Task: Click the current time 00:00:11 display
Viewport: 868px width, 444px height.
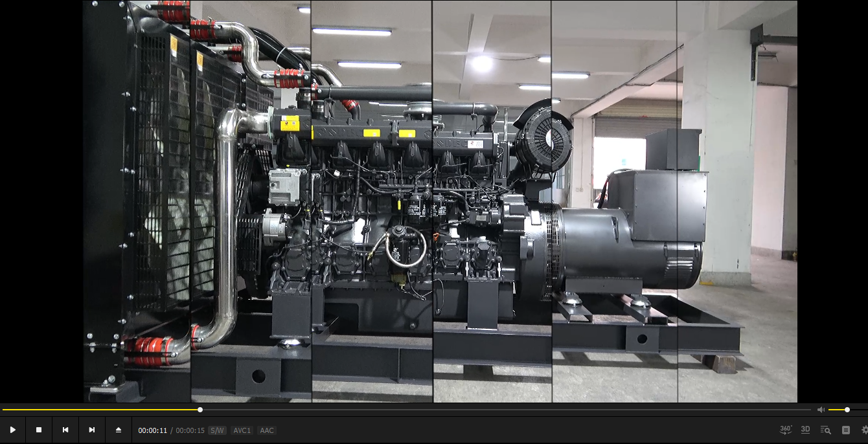Action: point(152,430)
